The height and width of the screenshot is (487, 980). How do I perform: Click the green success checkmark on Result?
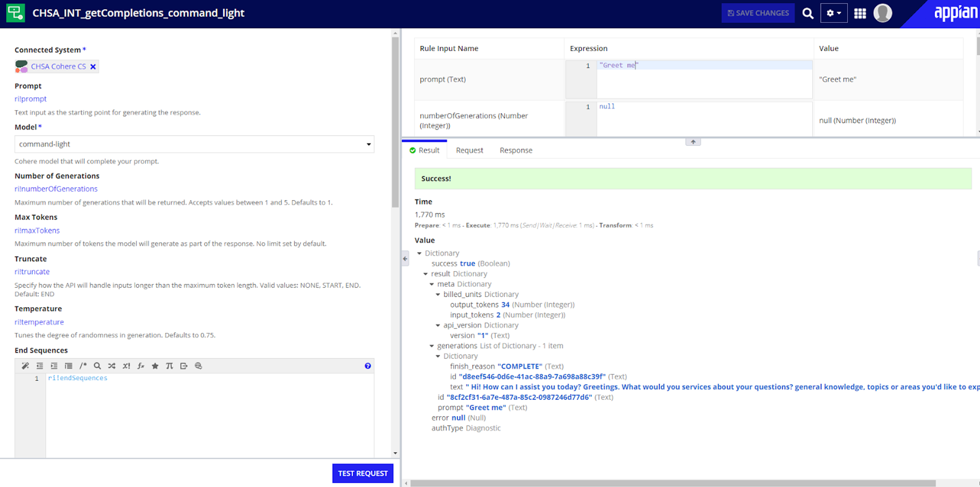[x=412, y=150]
